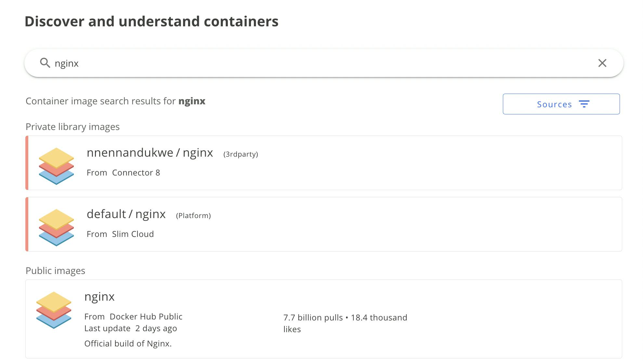Click the Docker Hub Public source text
643x364 pixels.
tap(146, 317)
